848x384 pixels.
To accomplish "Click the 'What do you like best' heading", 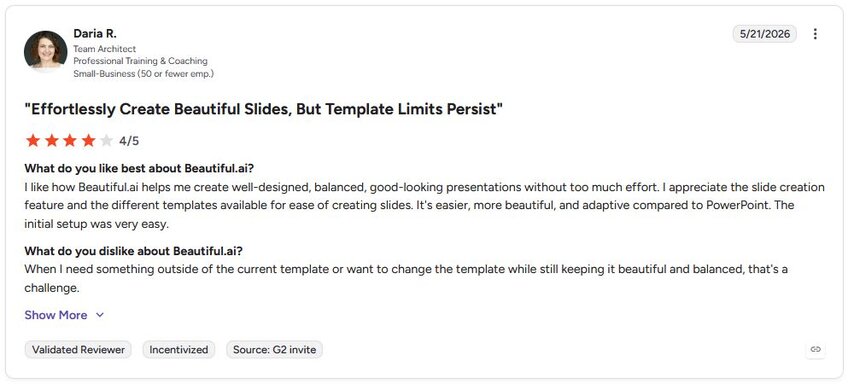I will point(139,168).
